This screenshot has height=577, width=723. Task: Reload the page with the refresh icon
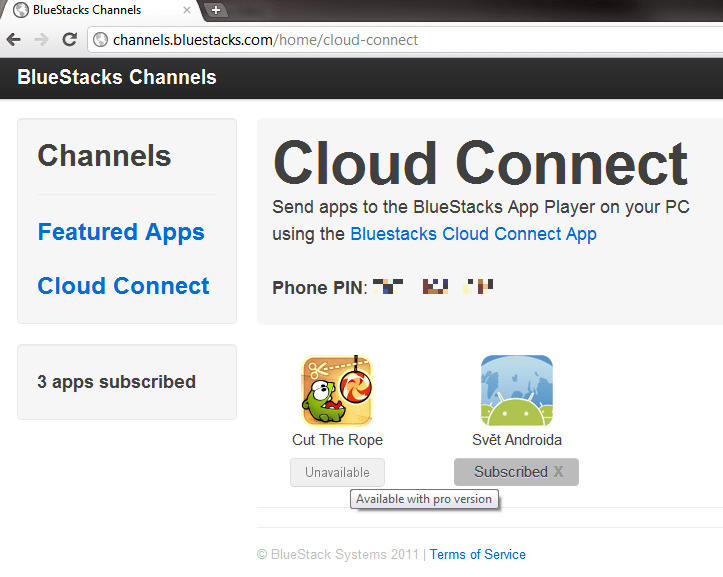[x=70, y=40]
